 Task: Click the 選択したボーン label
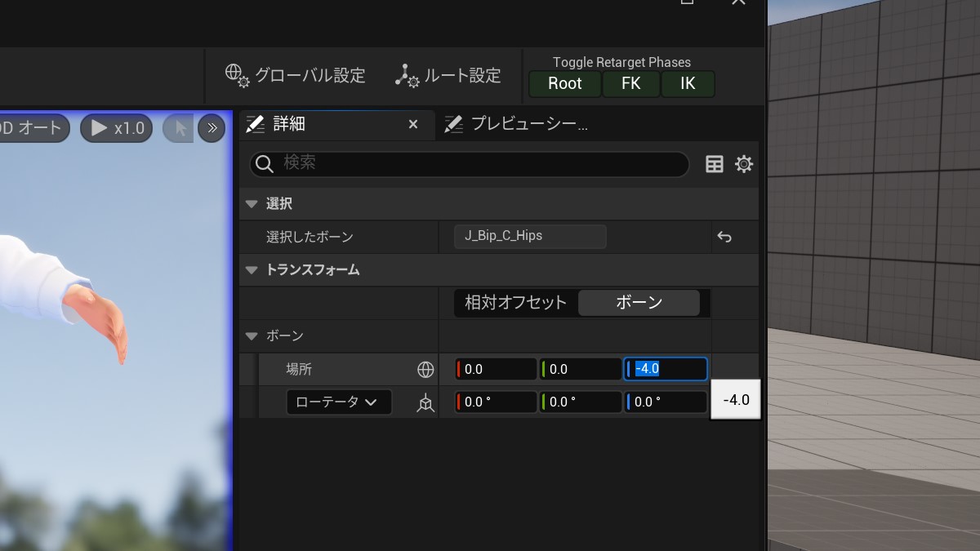point(310,237)
